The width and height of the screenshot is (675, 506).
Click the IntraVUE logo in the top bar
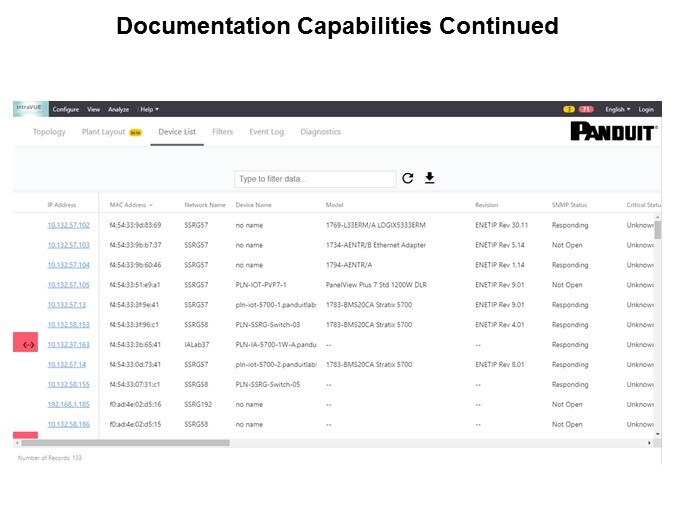click(29, 109)
